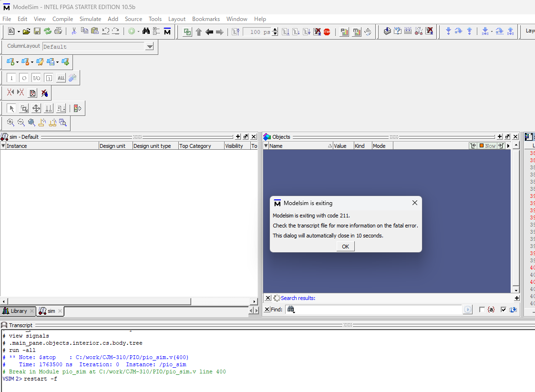Open the Objects Name column filter dropdown
The width and height of the screenshot is (535, 392).
click(266, 145)
